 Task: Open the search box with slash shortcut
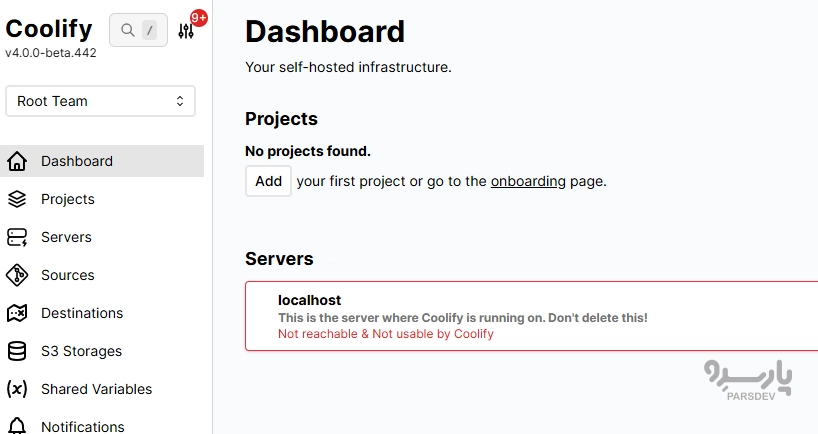click(x=138, y=30)
